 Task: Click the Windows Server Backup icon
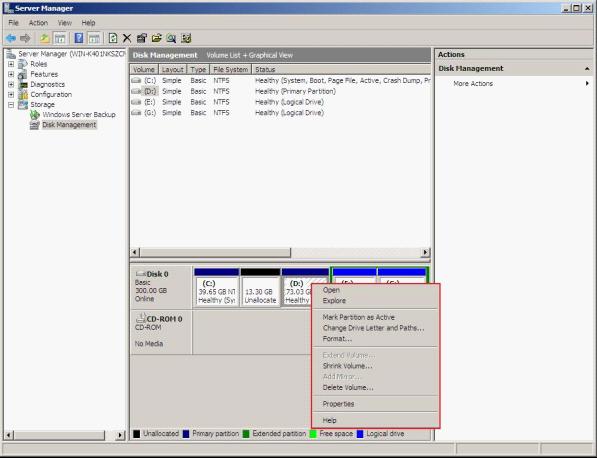pos(35,115)
